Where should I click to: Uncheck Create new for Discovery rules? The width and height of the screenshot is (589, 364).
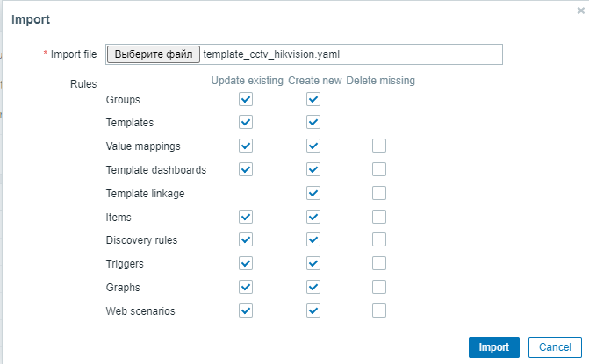point(313,239)
